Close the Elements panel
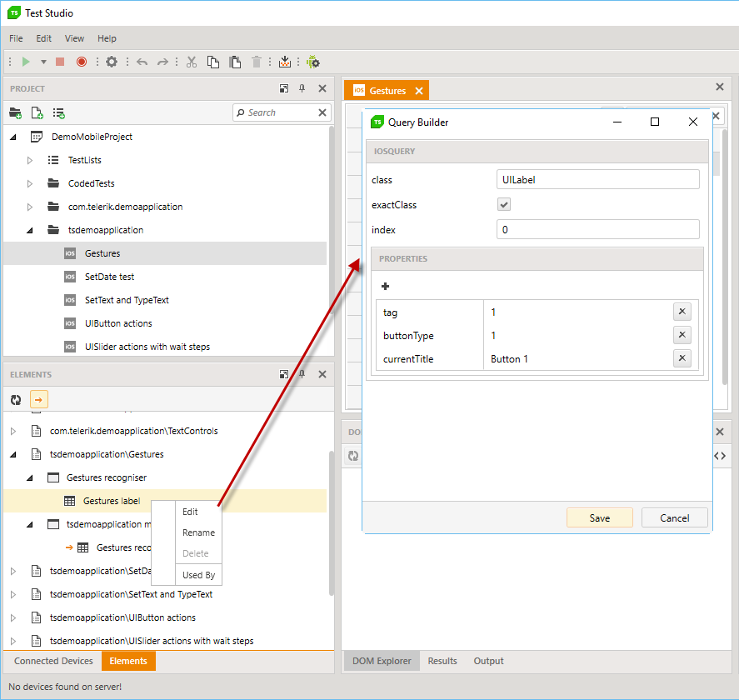 coord(322,374)
